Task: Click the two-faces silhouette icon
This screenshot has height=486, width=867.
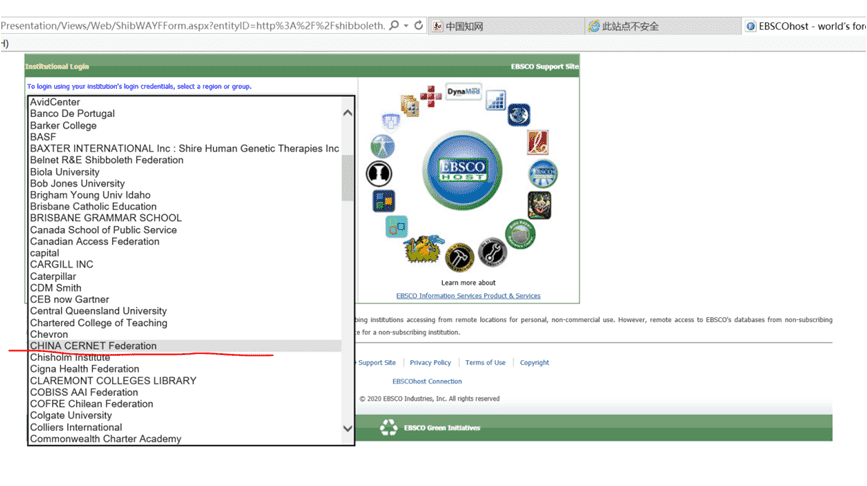Action: pyautogui.click(x=377, y=173)
